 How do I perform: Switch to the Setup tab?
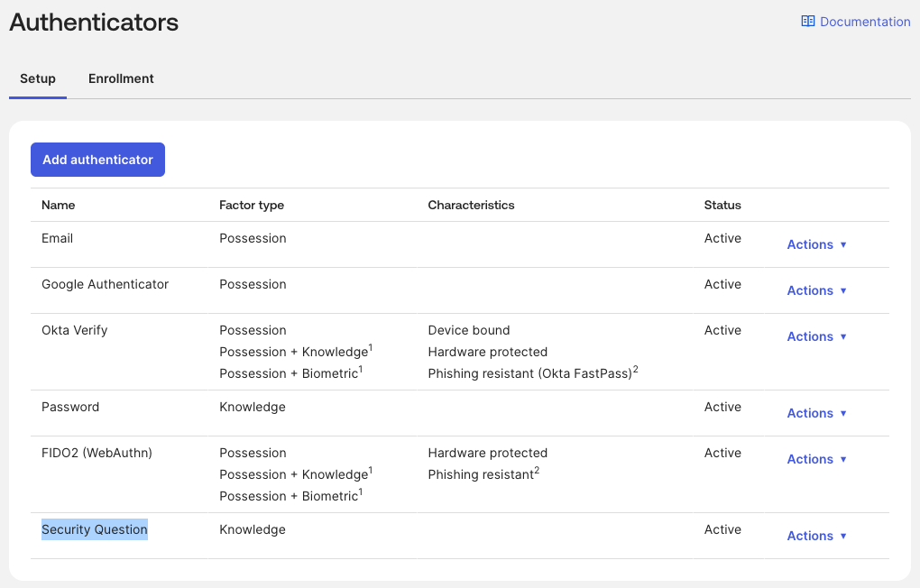pos(38,78)
